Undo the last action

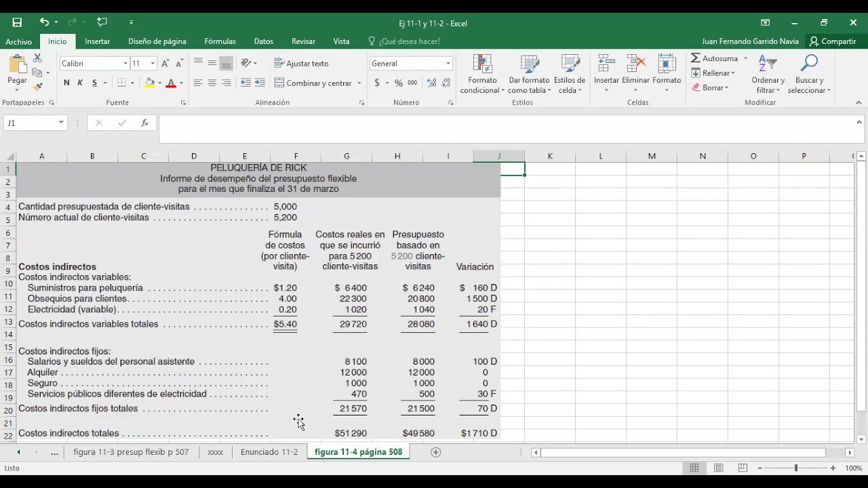pos(44,22)
